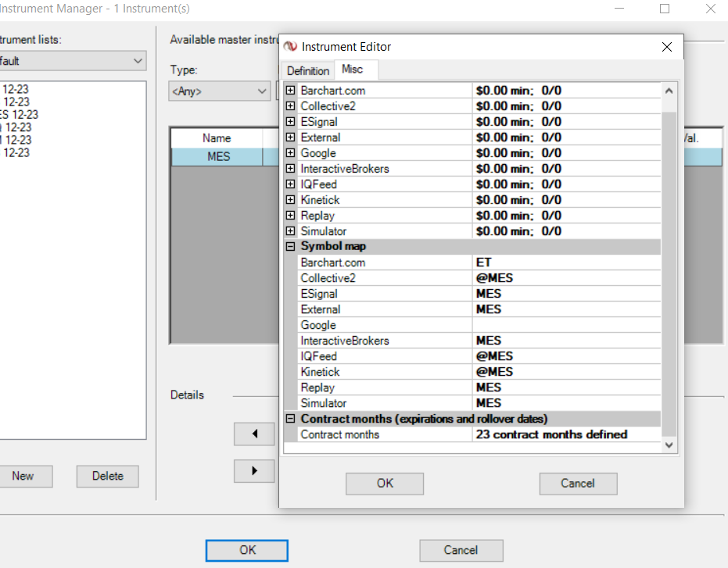This screenshot has width=728, height=568.
Task: Expand the Barchart.com commission row
Action: click(x=290, y=90)
